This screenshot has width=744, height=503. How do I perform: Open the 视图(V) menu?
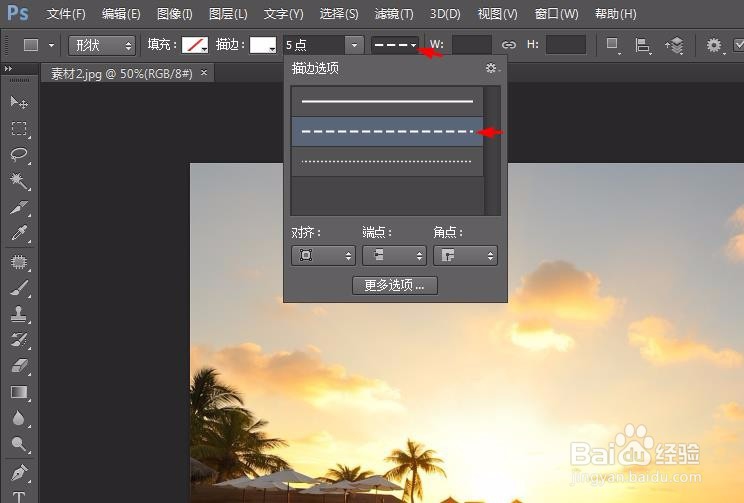click(497, 14)
